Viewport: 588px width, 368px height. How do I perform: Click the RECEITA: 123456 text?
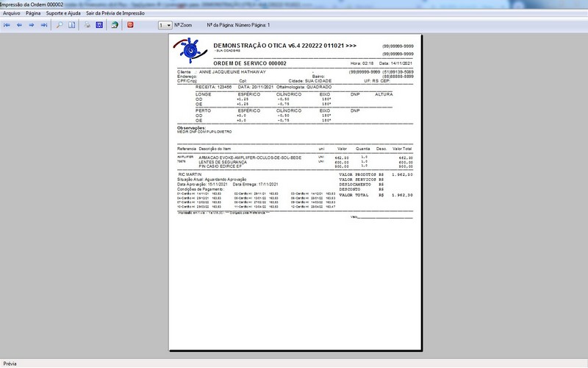[x=213, y=87]
